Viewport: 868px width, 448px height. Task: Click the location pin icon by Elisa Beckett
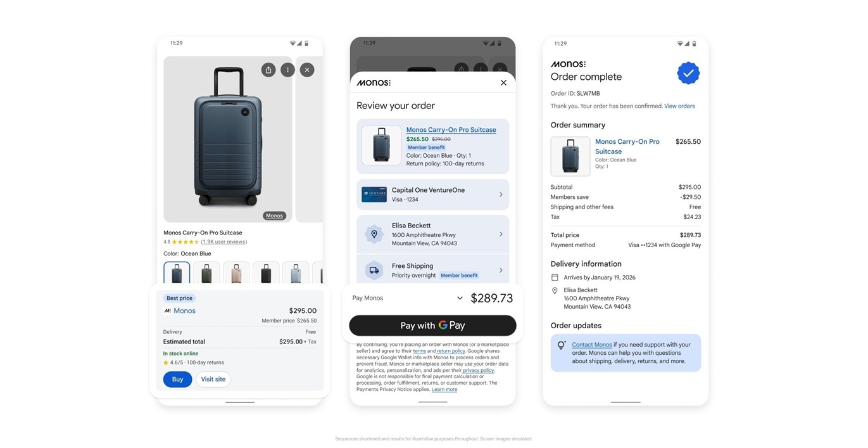tap(374, 234)
